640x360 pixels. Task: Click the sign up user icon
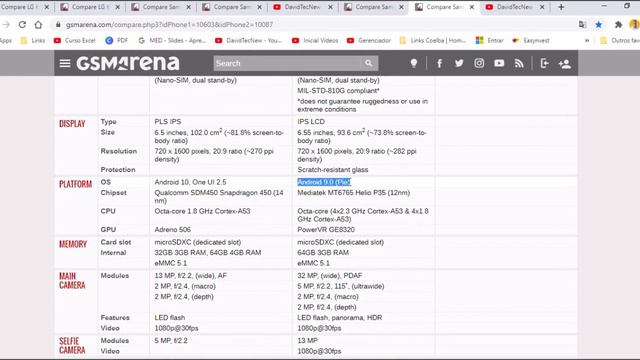565,63
